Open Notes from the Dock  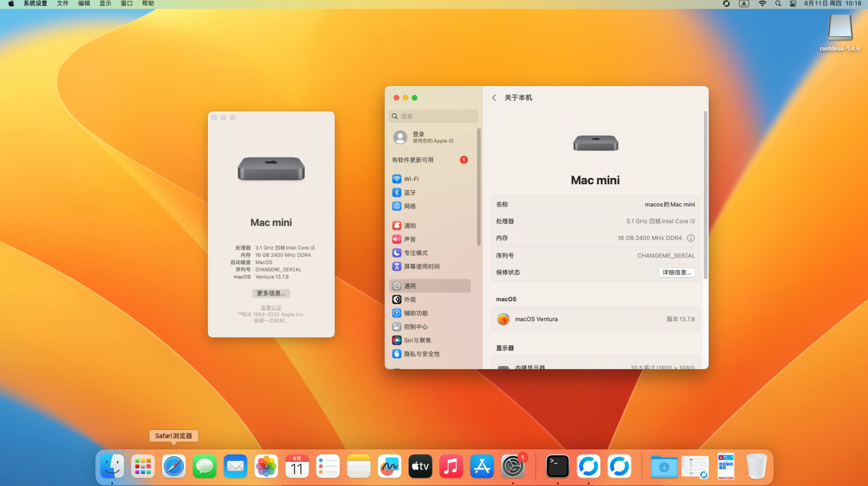pos(359,467)
